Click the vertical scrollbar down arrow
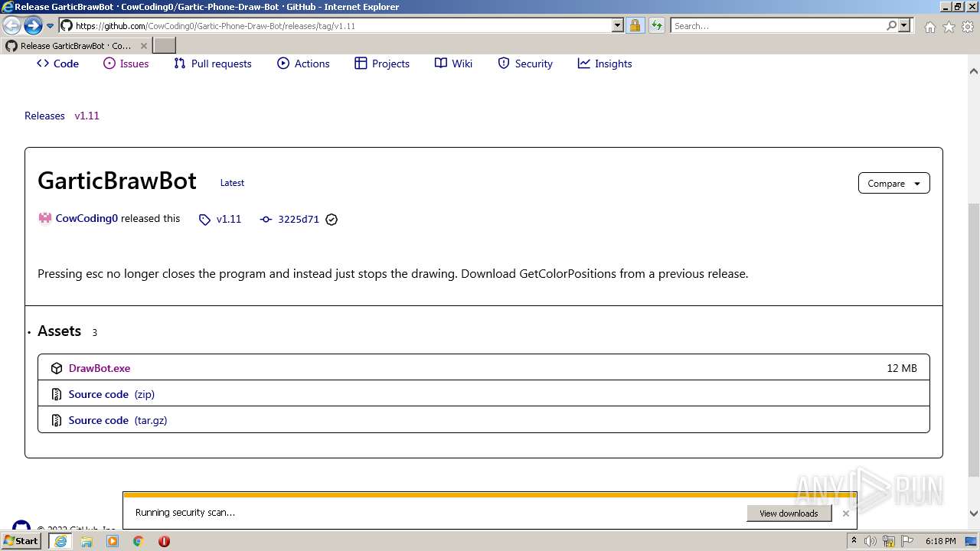The image size is (980, 551). coord(974,514)
